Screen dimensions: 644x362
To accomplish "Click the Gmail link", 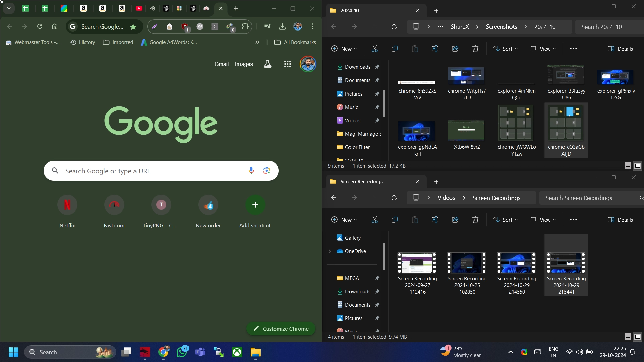I will [221, 64].
